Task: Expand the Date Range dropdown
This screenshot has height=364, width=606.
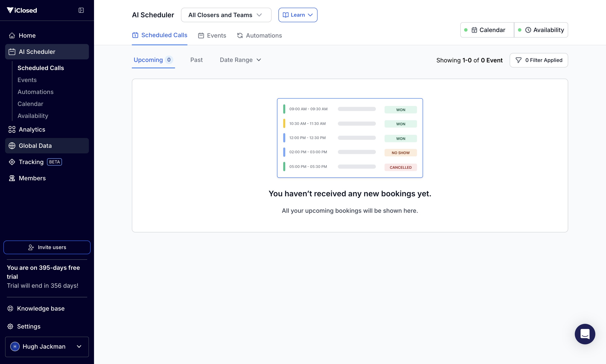Action: [x=240, y=60]
